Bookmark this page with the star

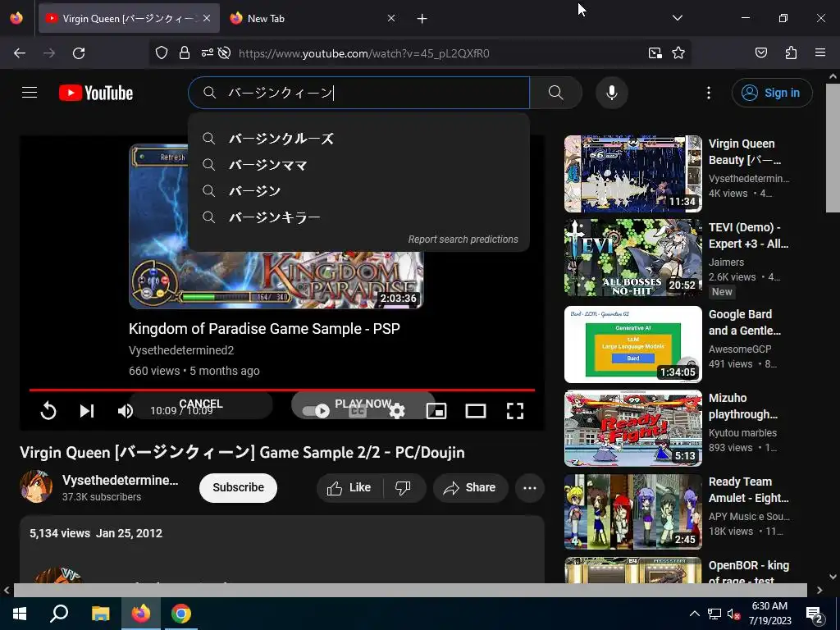pos(678,53)
